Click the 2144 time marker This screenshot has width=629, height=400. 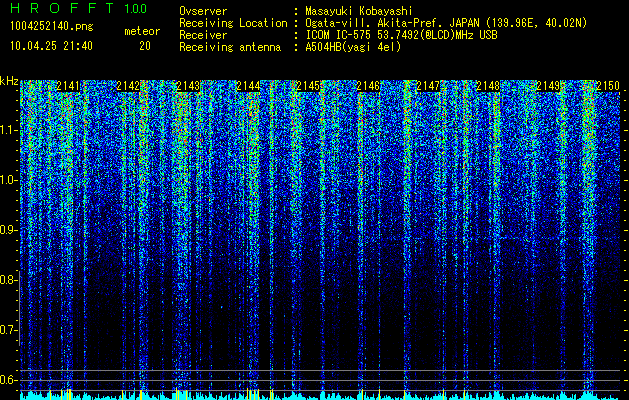point(248,86)
